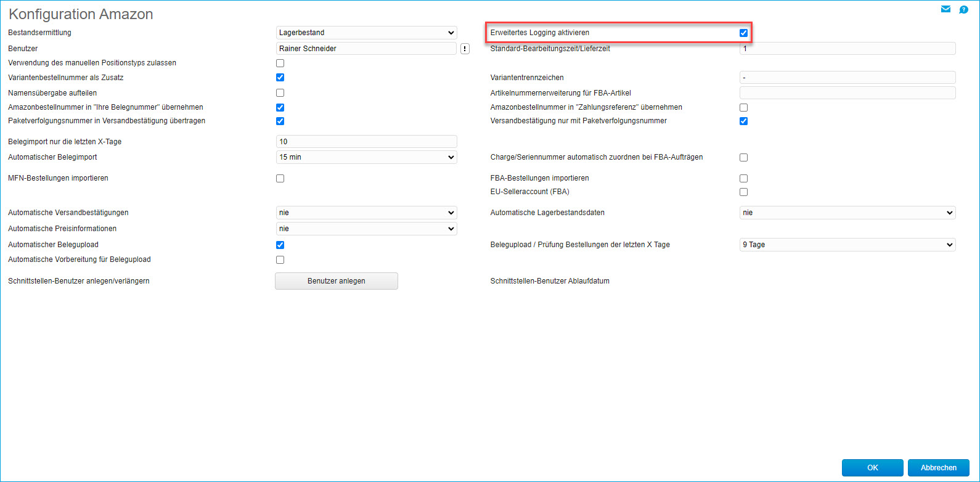Disable Erweitertes Logging aktivieren checkbox
The image size is (980, 482).
coord(743,33)
